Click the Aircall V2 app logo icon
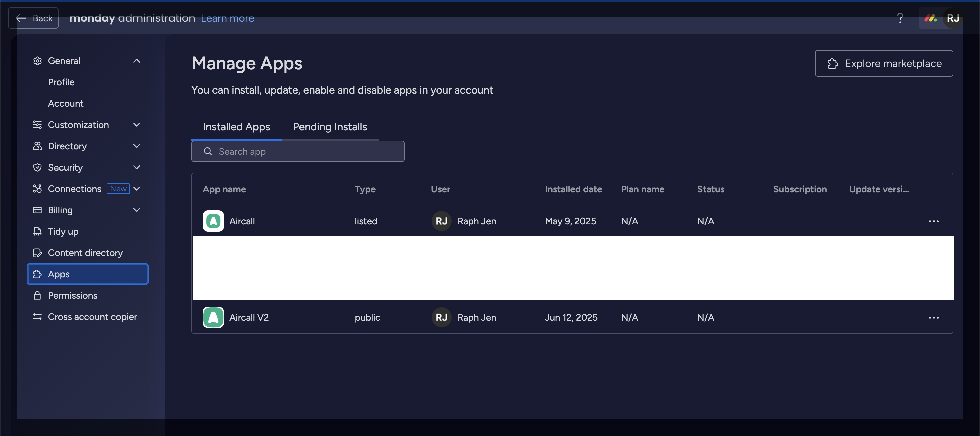 click(x=213, y=317)
